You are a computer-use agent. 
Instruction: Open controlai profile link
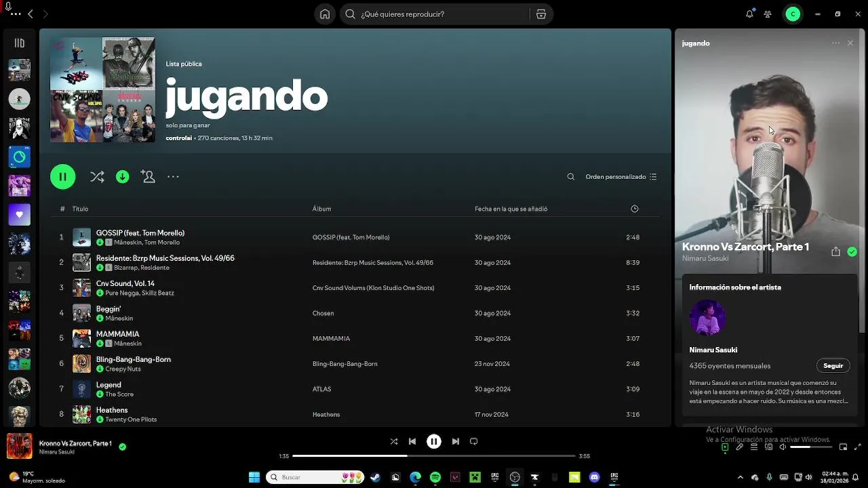(x=179, y=138)
